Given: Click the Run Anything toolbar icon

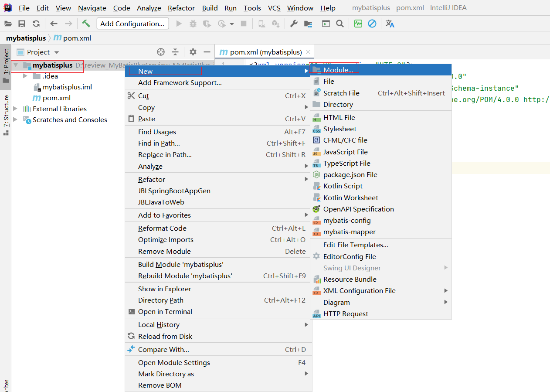Looking at the screenshot, I should tap(326, 24).
